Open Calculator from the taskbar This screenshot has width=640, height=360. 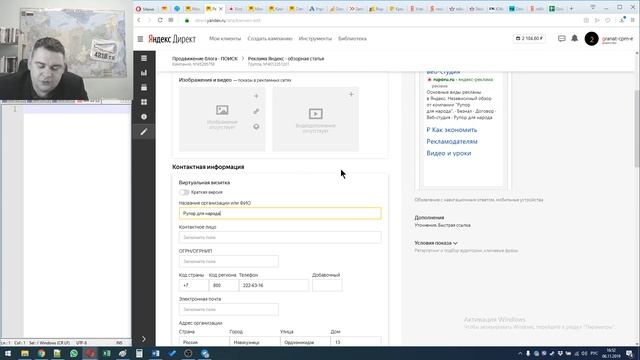pyautogui.click(x=139, y=353)
